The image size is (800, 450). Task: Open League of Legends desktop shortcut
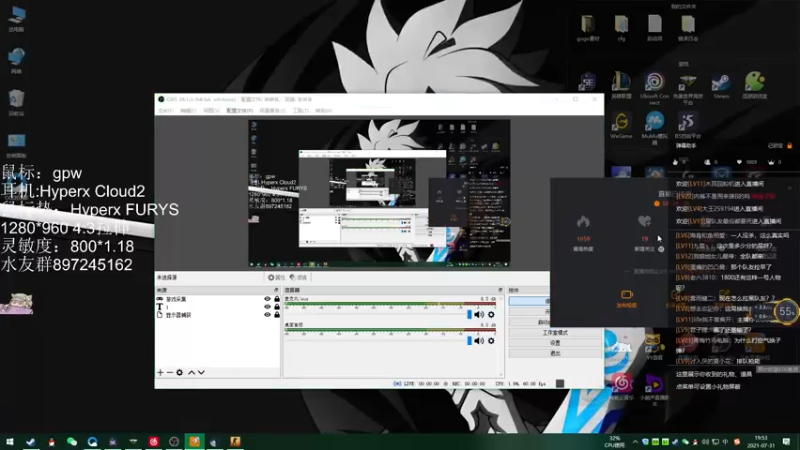621,85
